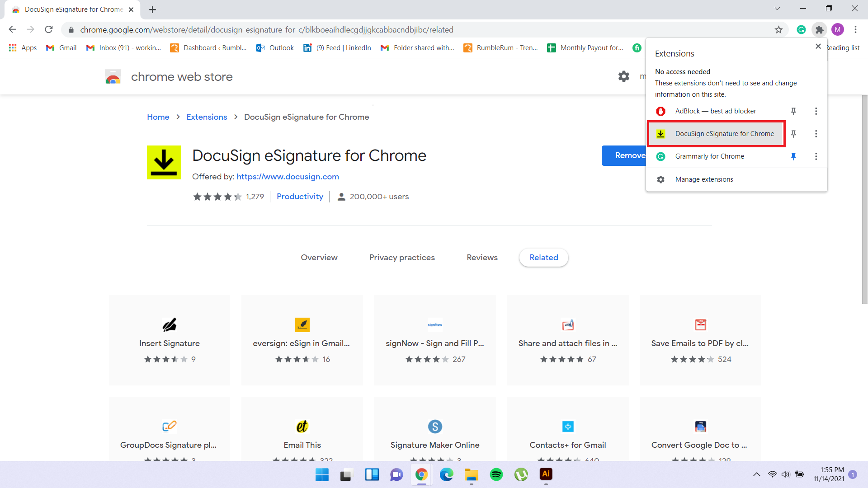Viewport: 868px width, 488px height.
Task: Open the Gmail bookmark
Action: coord(61,48)
